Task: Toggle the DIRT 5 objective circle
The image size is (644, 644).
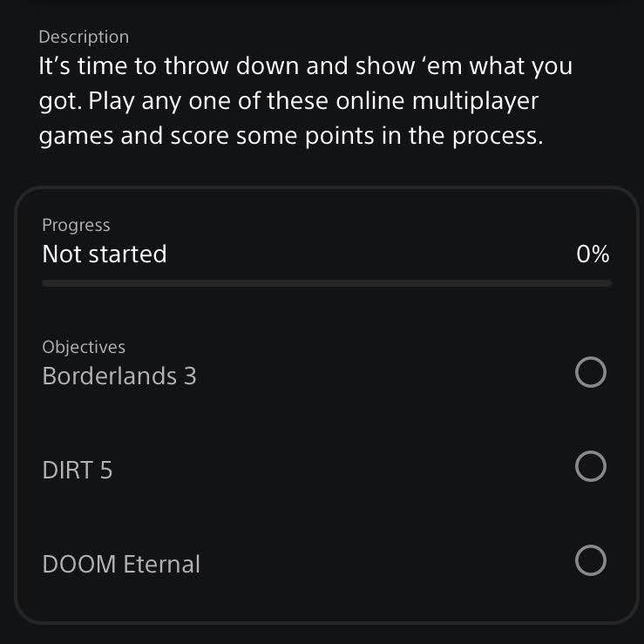Action: pyautogui.click(x=591, y=467)
